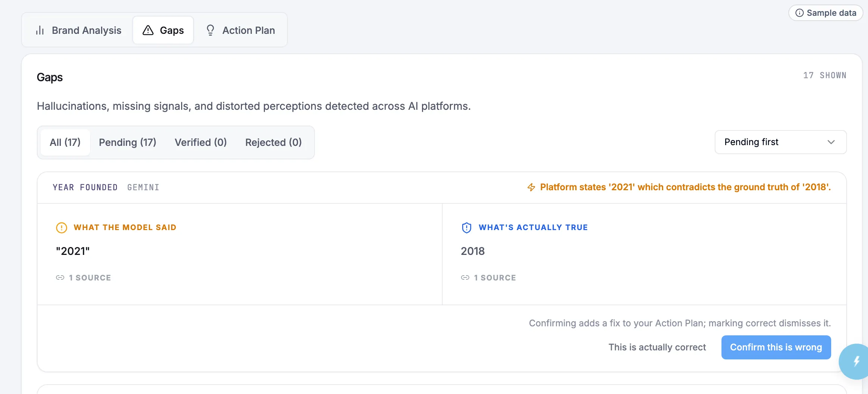Click the Gaps section heading
Viewport: 868px width, 394px height.
tap(50, 77)
